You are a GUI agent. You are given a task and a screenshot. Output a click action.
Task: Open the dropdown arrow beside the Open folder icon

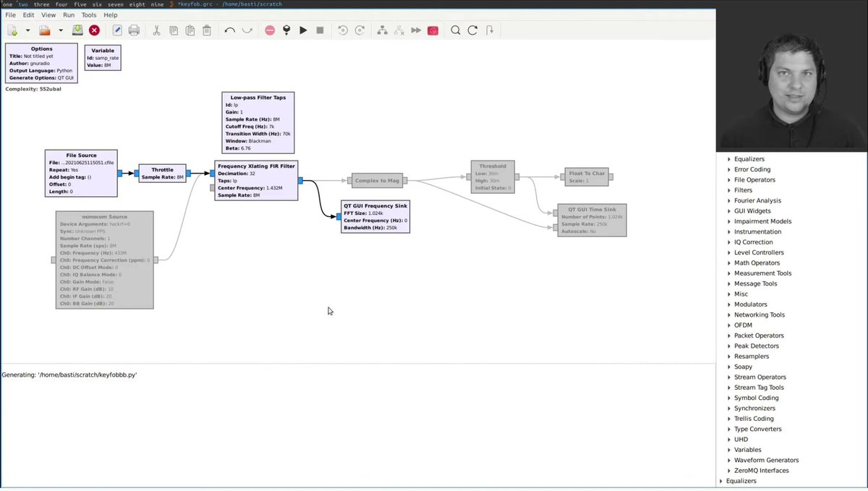coord(61,30)
